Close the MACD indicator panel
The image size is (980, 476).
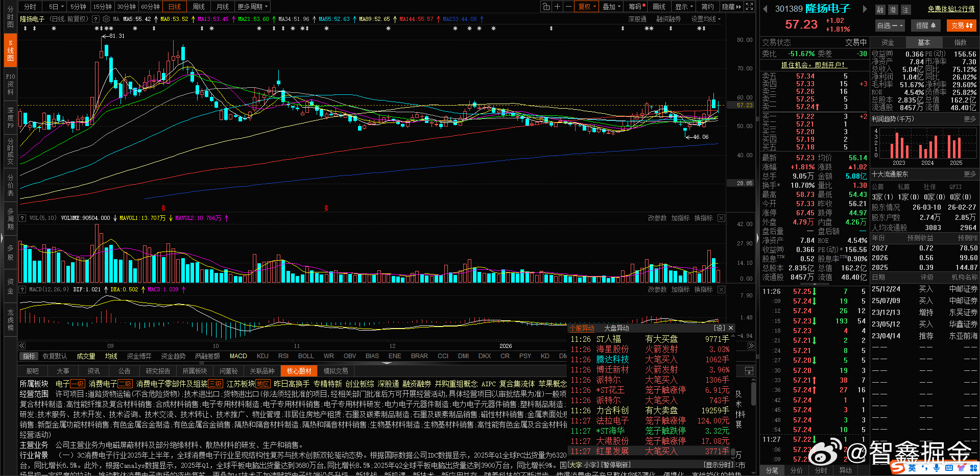tap(721, 289)
